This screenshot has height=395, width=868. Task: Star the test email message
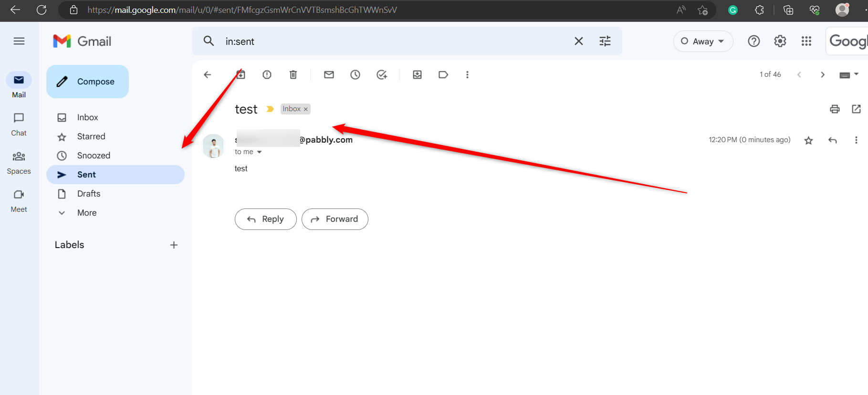[x=808, y=140]
